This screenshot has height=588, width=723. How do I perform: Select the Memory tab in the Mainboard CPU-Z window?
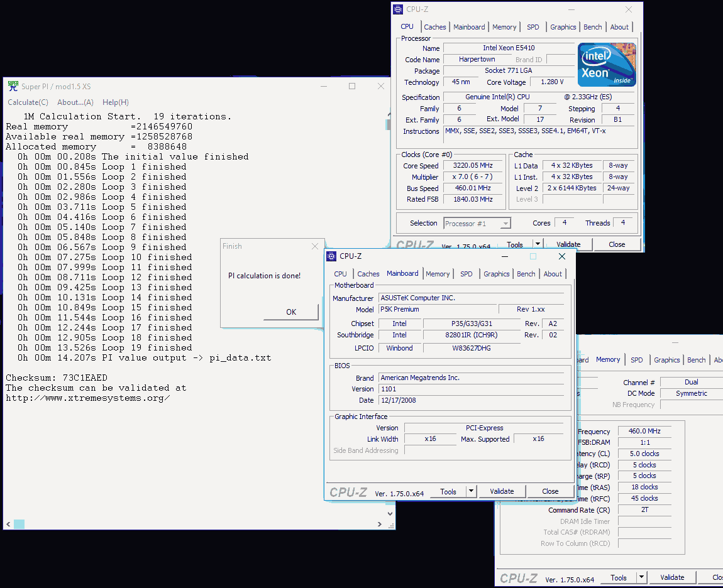tap(438, 274)
